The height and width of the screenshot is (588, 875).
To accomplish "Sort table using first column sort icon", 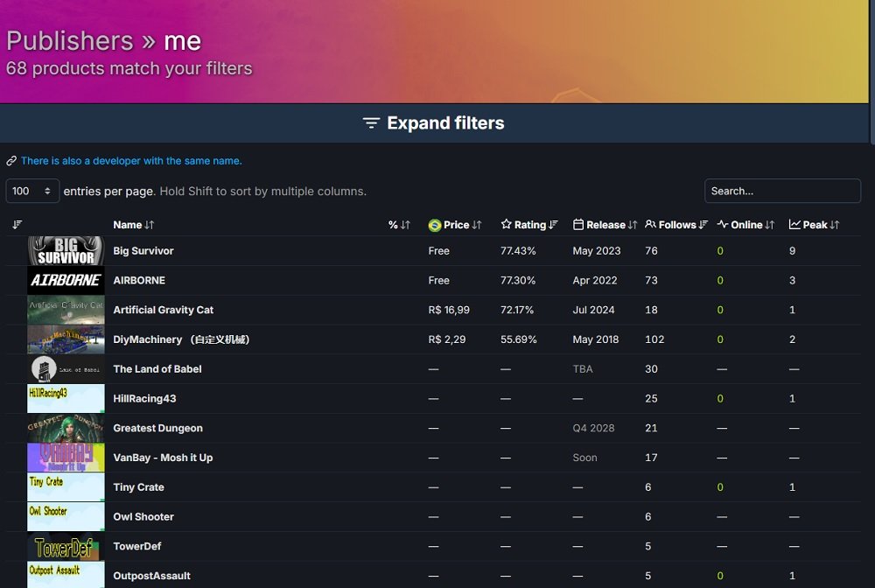I will 17,225.
